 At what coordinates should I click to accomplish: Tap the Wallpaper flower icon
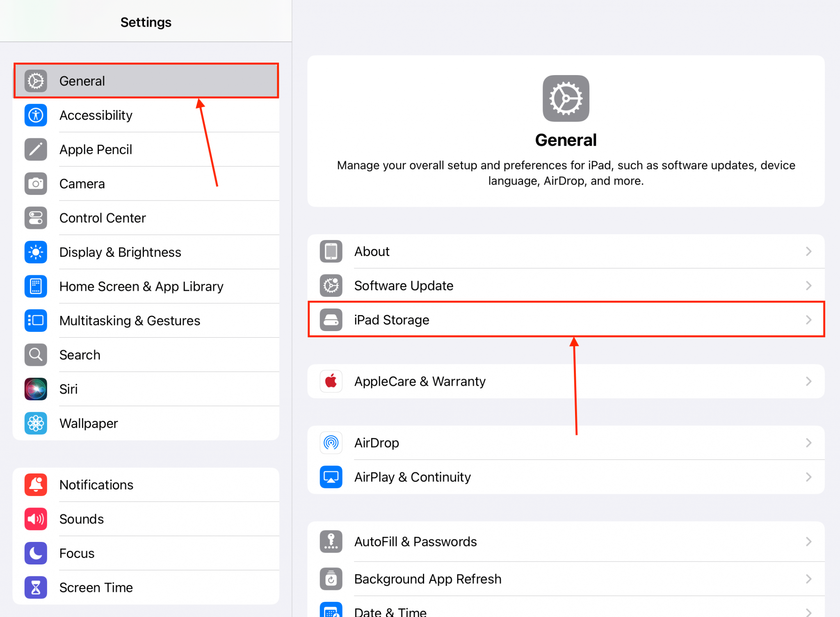pos(35,423)
